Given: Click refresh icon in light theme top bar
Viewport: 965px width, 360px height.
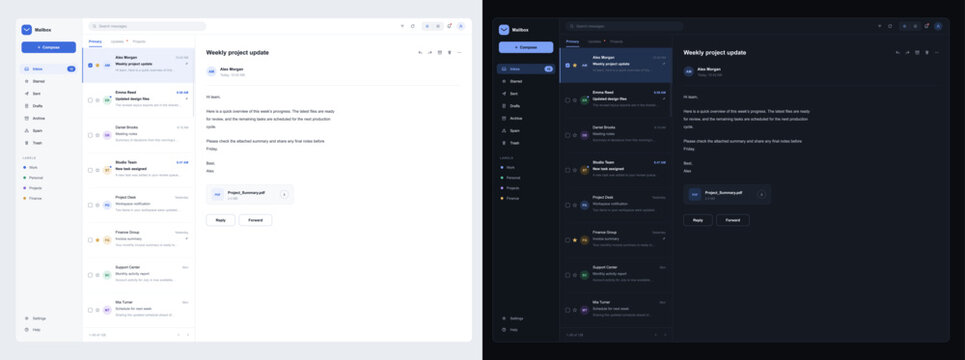Looking at the screenshot, I should point(412,26).
